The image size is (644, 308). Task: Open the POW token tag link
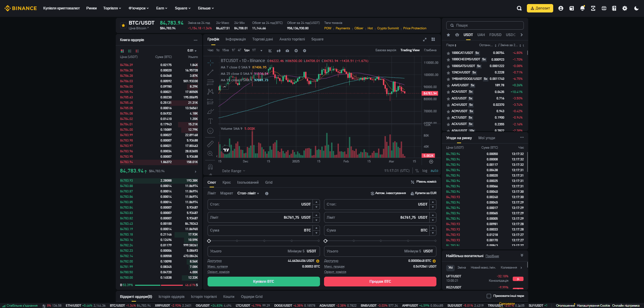click(328, 28)
